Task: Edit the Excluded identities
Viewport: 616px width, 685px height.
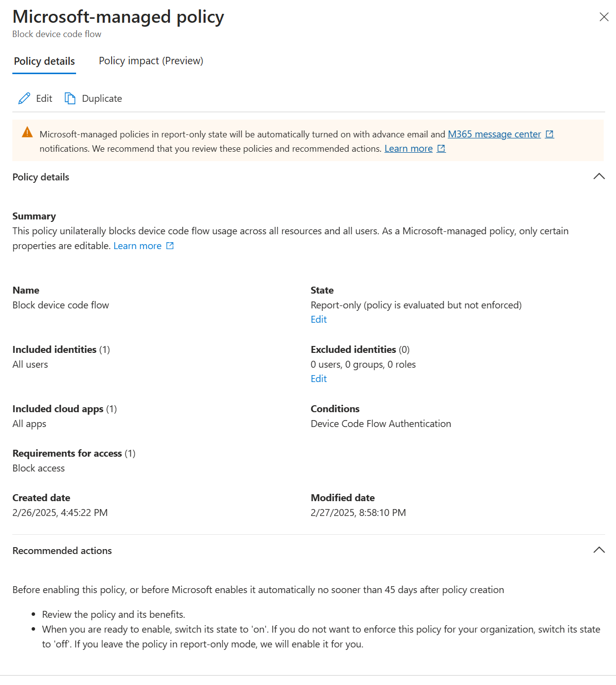Action: click(x=319, y=378)
